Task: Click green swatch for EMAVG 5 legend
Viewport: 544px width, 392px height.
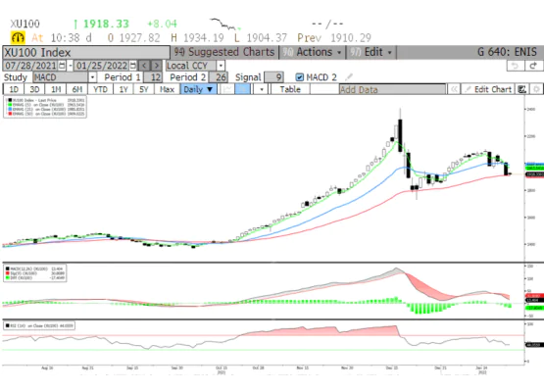Action: pos(10,105)
